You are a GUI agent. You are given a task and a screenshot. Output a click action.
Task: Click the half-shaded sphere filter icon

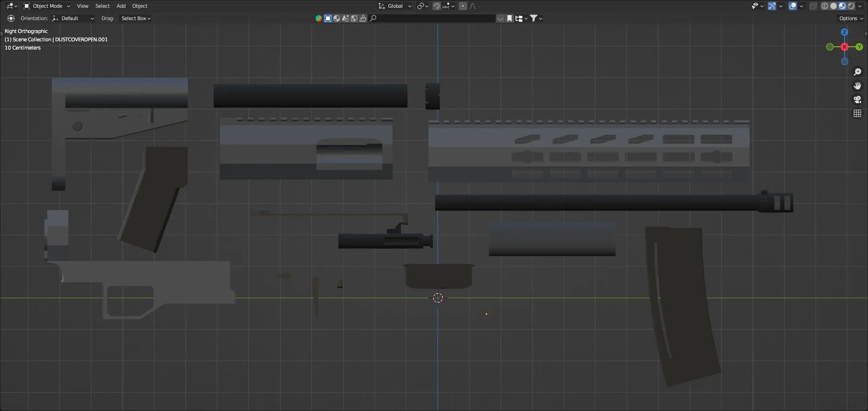click(337, 18)
